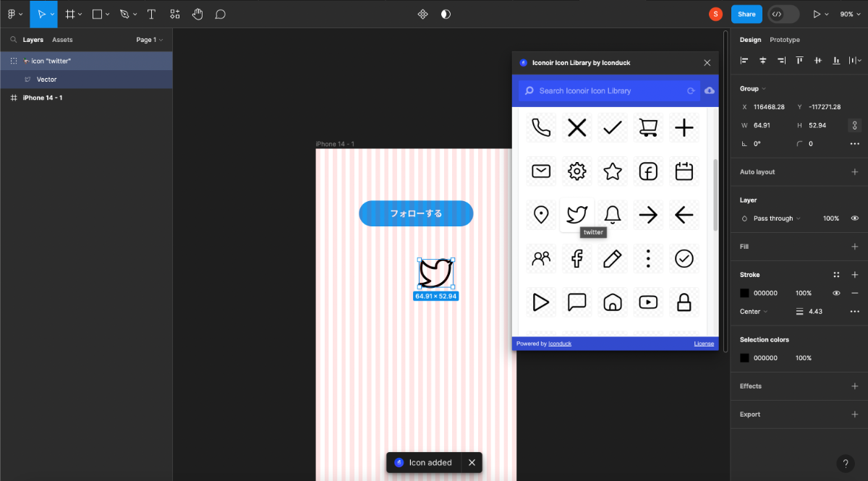Switch to the Design tab
Screen dimensions: 868x481
[750, 40]
